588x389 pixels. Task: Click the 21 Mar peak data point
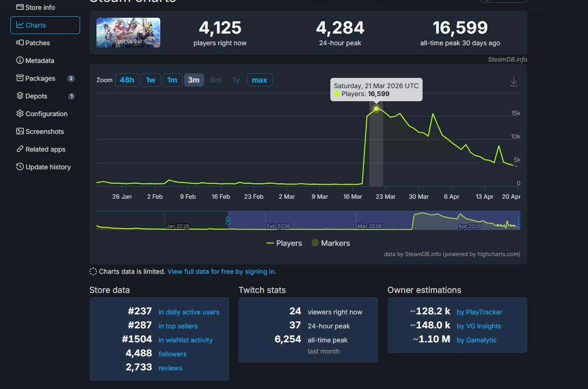[x=376, y=109]
